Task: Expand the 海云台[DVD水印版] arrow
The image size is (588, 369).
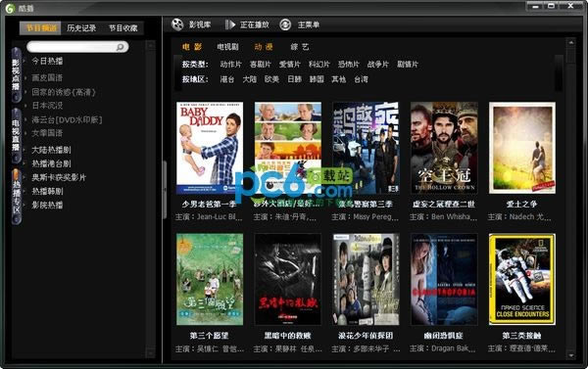Action: [25, 119]
